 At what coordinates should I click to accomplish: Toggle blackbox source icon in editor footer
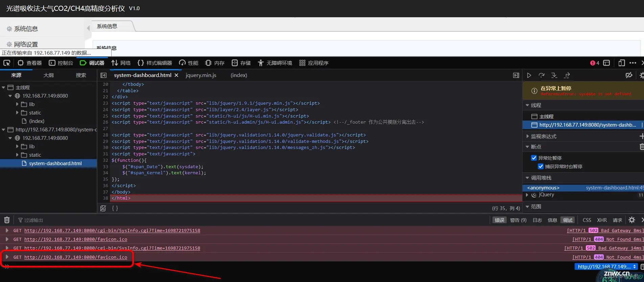pyautogui.click(x=103, y=208)
